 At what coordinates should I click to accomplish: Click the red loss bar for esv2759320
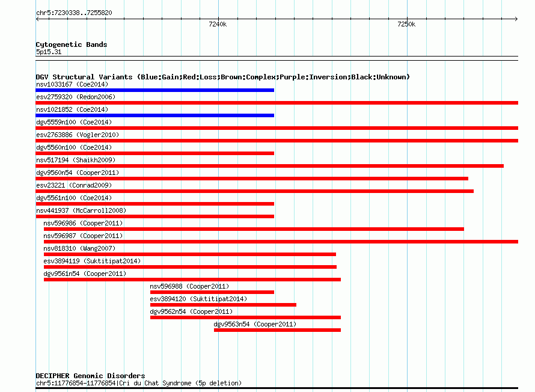click(x=277, y=103)
